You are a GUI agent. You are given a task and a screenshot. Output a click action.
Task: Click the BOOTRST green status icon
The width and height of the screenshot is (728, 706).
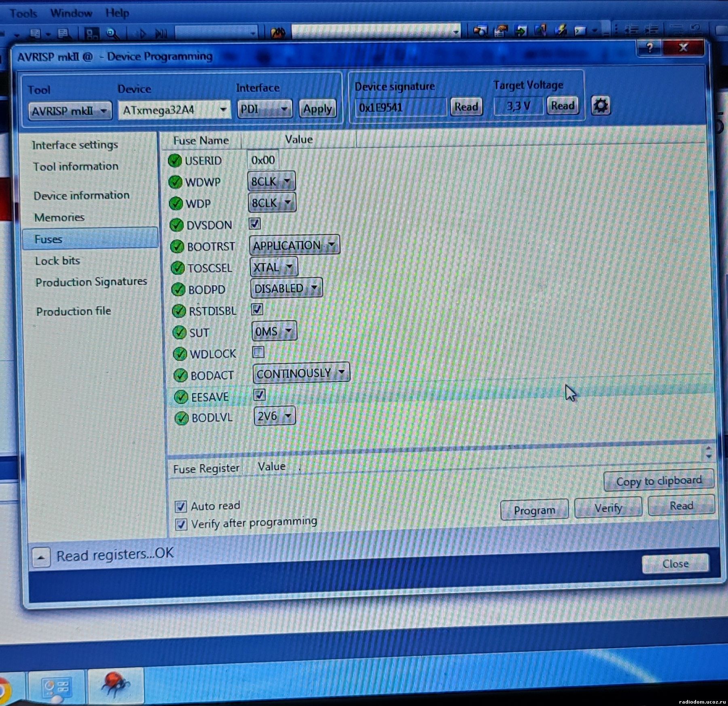pos(177,246)
